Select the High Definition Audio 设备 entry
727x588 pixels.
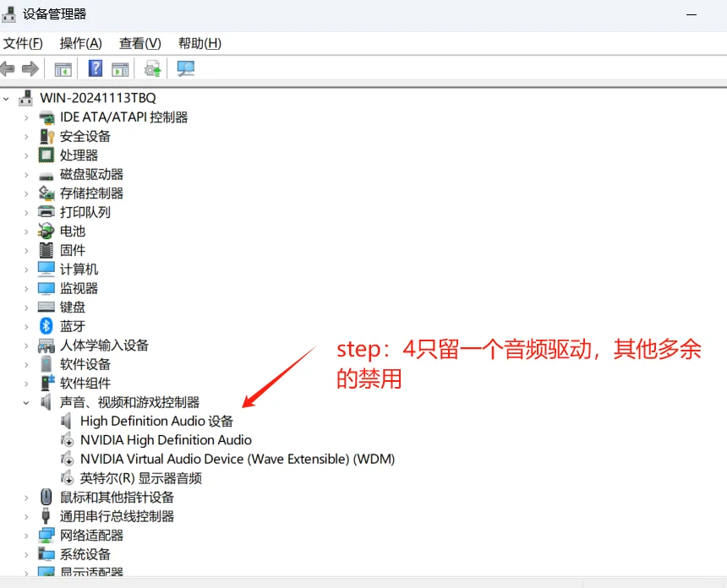coord(155,421)
